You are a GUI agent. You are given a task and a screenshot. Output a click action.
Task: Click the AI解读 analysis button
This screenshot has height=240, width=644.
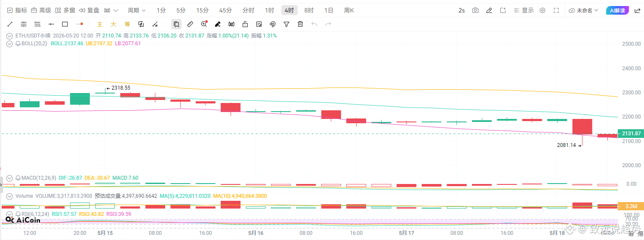pos(617,10)
